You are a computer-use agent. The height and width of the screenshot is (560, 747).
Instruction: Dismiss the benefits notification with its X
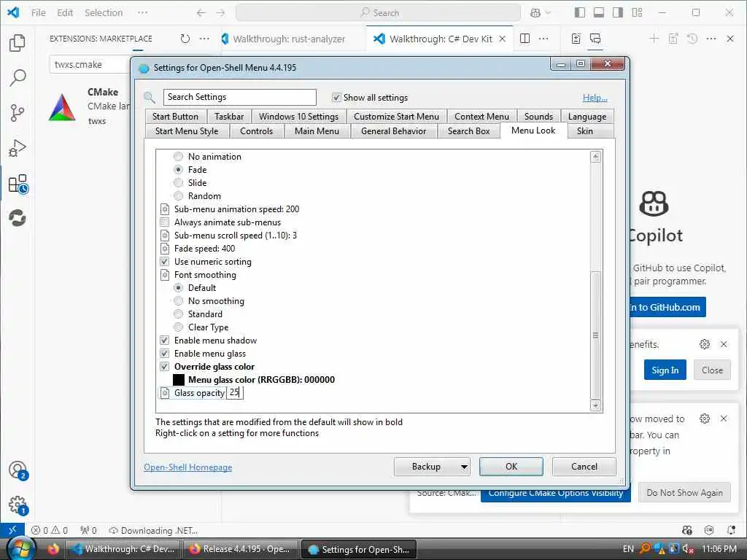tap(724, 344)
